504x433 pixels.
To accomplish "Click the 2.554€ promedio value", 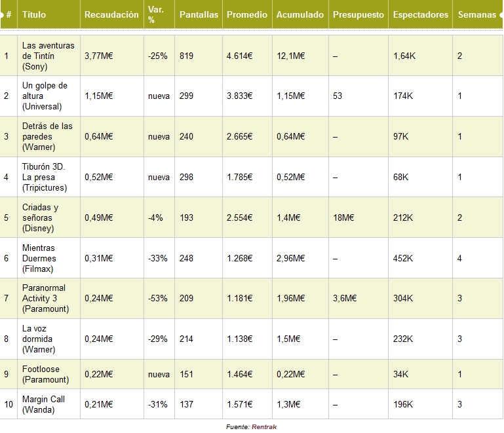I will tap(239, 217).
